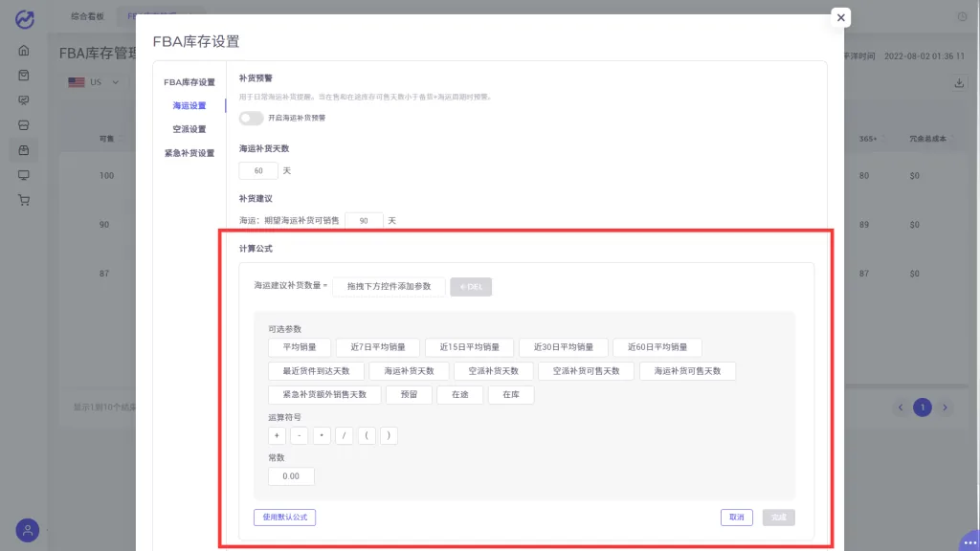Image resolution: width=980 pixels, height=551 pixels.
Task: Select the 空派设置 tab
Action: (x=189, y=129)
